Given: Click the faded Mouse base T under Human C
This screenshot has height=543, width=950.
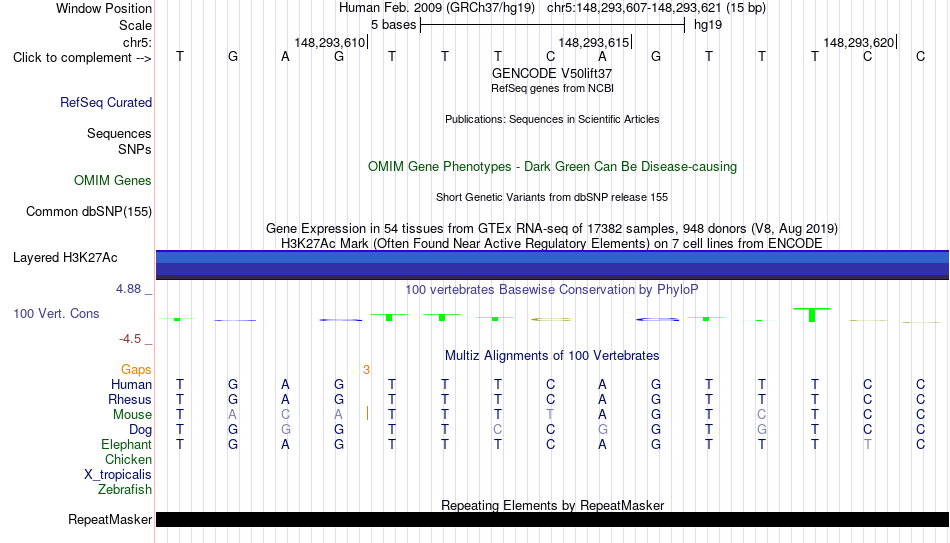Looking at the screenshot, I should pyautogui.click(x=550, y=415).
